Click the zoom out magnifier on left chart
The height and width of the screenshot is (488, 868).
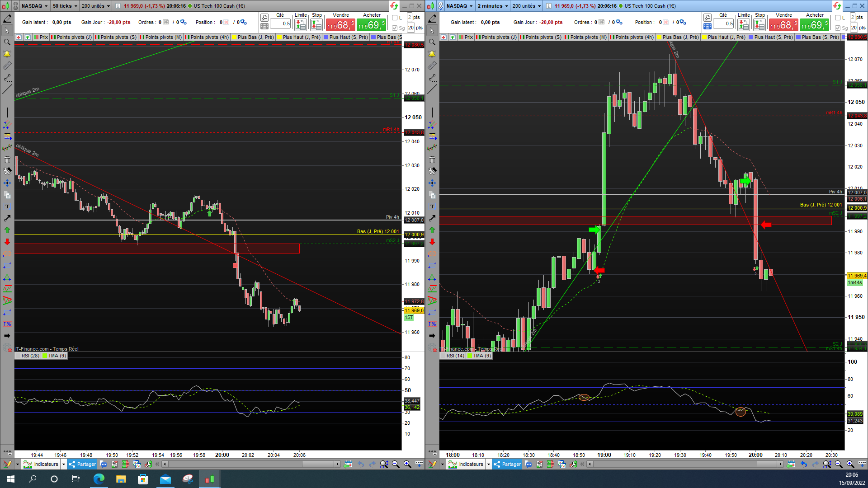coord(396,464)
